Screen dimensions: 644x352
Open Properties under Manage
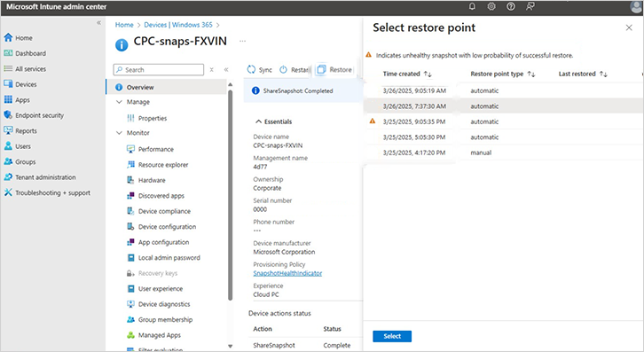point(153,118)
